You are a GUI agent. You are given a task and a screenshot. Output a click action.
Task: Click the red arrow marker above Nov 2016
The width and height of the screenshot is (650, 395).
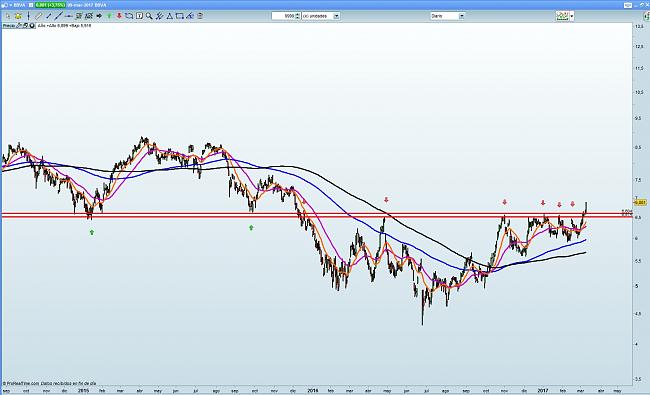pos(504,202)
